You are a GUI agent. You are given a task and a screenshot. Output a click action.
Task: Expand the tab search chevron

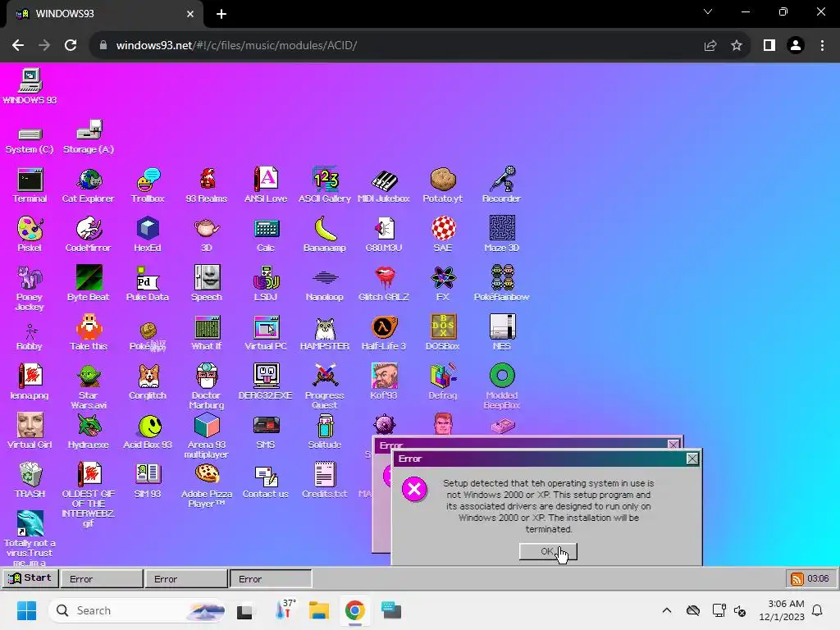pyautogui.click(x=708, y=11)
